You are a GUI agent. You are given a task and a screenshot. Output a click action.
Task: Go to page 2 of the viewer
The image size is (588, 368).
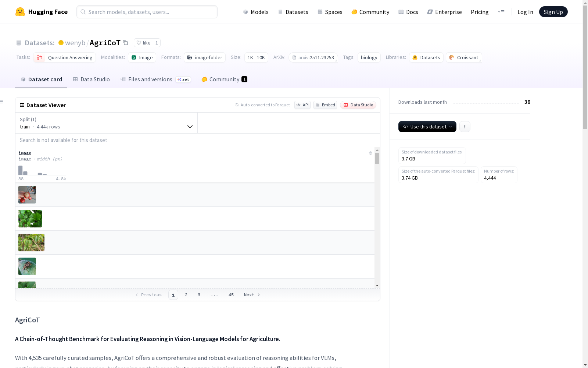(x=186, y=295)
